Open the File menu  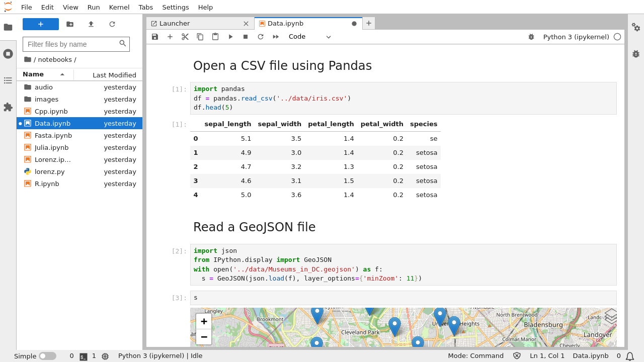[x=27, y=7]
